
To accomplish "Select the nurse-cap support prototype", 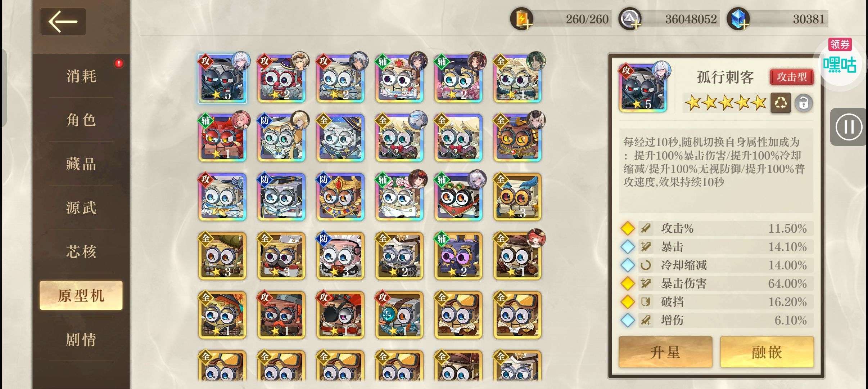I will point(399,79).
